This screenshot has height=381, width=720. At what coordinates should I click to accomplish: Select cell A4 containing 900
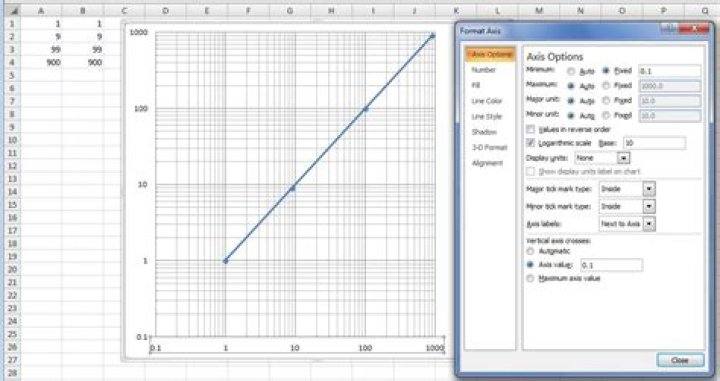click(x=41, y=62)
